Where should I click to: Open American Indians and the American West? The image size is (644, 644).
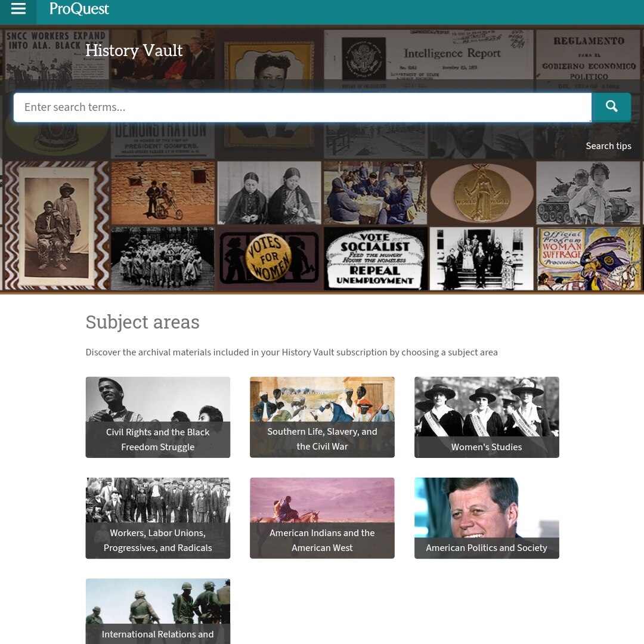pyautogui.click(x=322, y=518)
